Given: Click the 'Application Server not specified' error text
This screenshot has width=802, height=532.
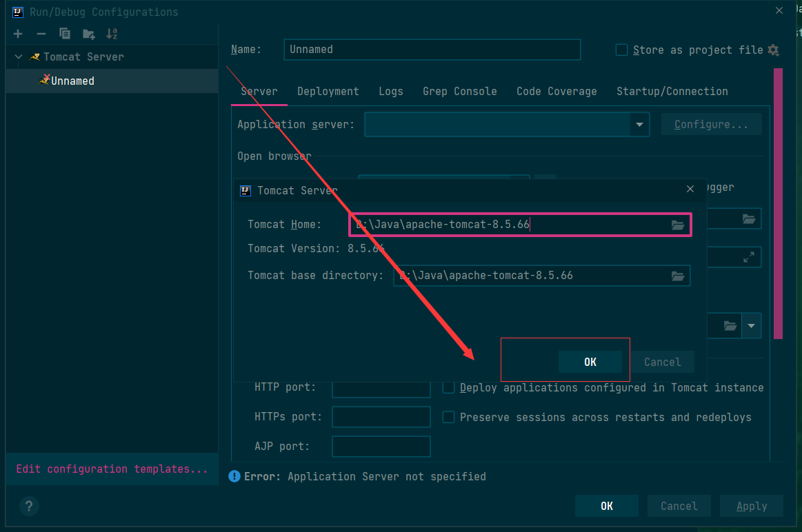Looking at the screenshot, I should [387, 476].
